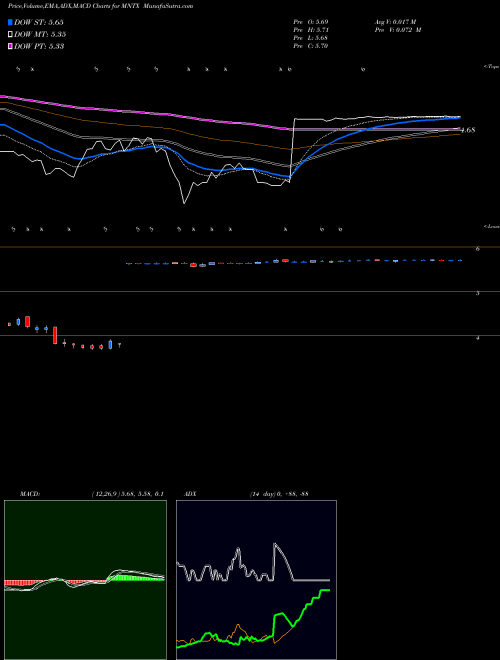Click the white DOW MT legend swatch
This screenshot has width=500, height=660.
[x=10, y=35]
